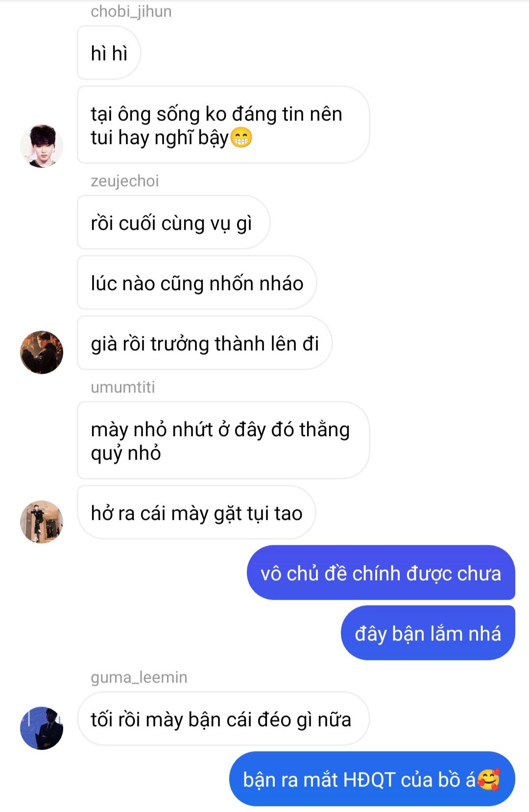Tap the sent bubble "đây bận lắm nhá"
The height and width of the screenshot is (812, 529).
click(428, 633)
